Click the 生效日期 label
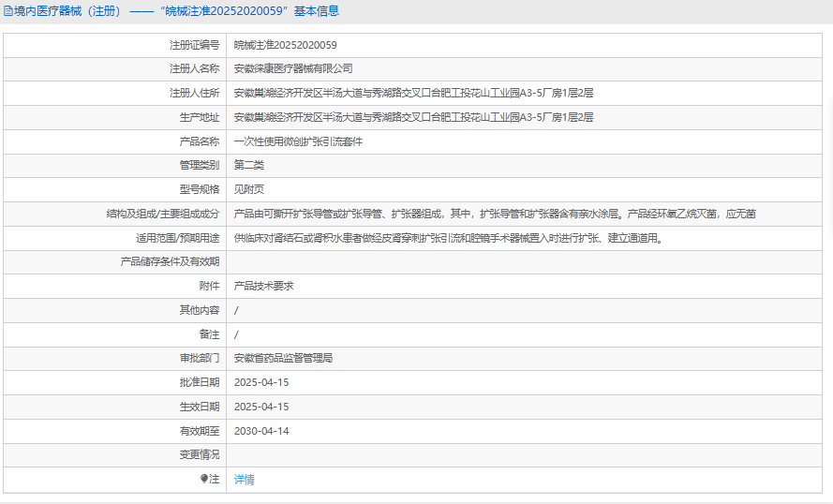This screenshot has height=504, width=833. pos(200,407)
